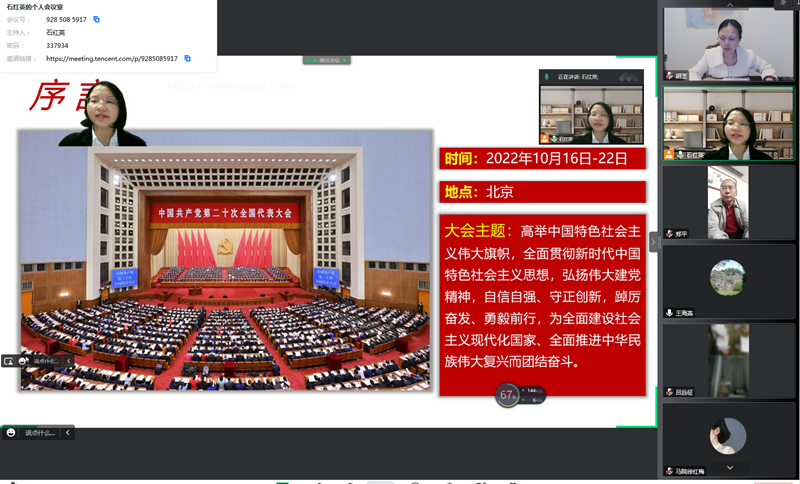Collapse the participant video sidebar
Image resolution: width=800 pixels, height=484 pixels.
[654, 241]
